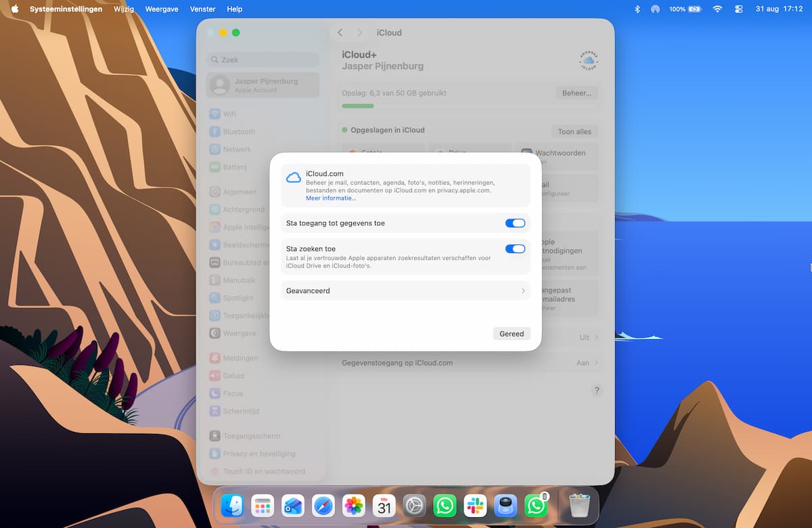Click the iCloud+ subscriber badge icon

(x=589, y=61)
